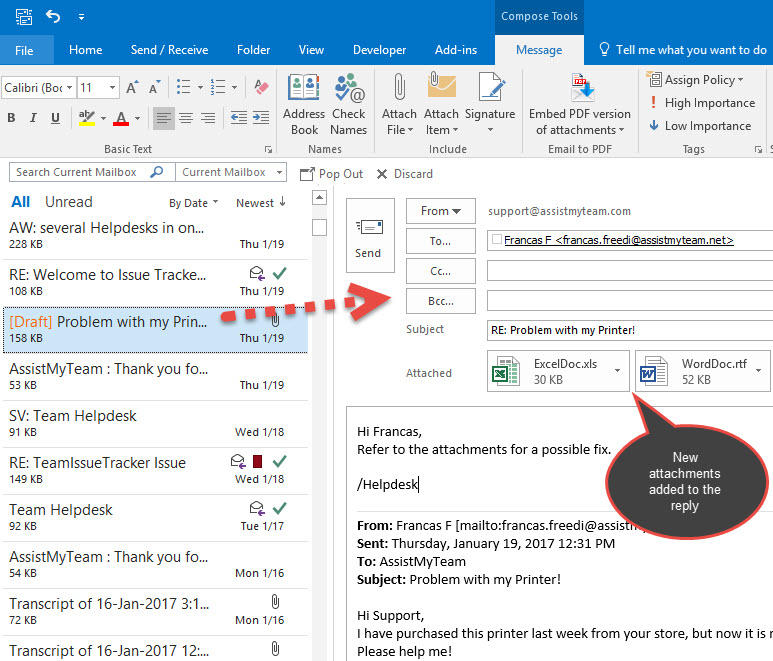Click the Clear All Formatting eraser icon
Screen dimensions: 773x661
[261, 88]
